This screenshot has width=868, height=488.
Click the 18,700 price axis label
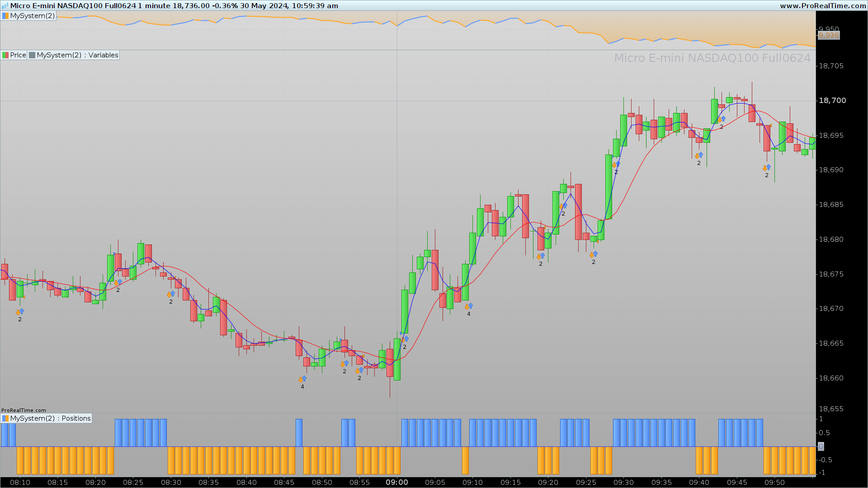832,100
